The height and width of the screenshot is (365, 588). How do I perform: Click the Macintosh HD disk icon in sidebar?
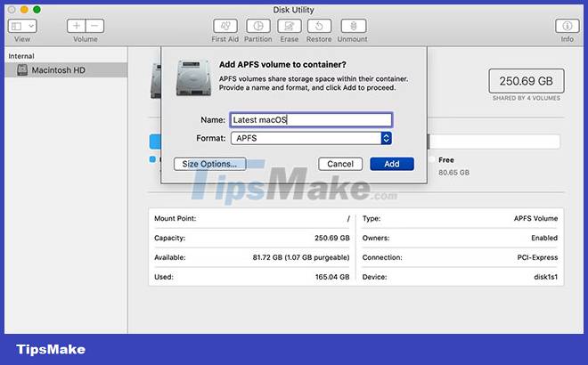pyautogui.click(x=22, y=69)
